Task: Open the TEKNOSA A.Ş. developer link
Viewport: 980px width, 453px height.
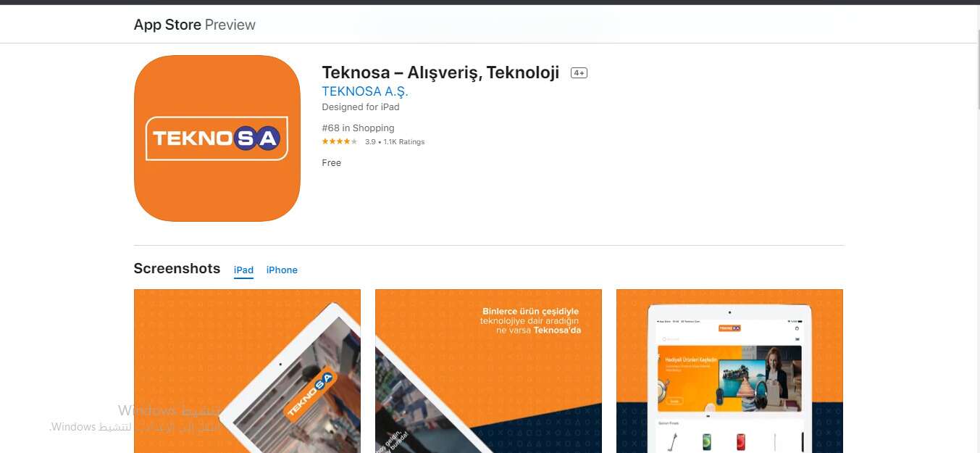Action: pos(365,91)
